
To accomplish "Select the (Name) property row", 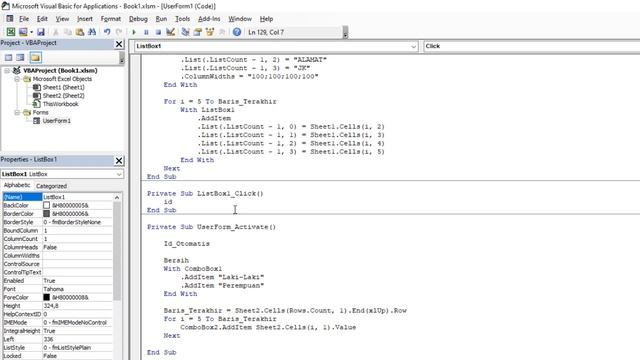I will pos(57,197).
